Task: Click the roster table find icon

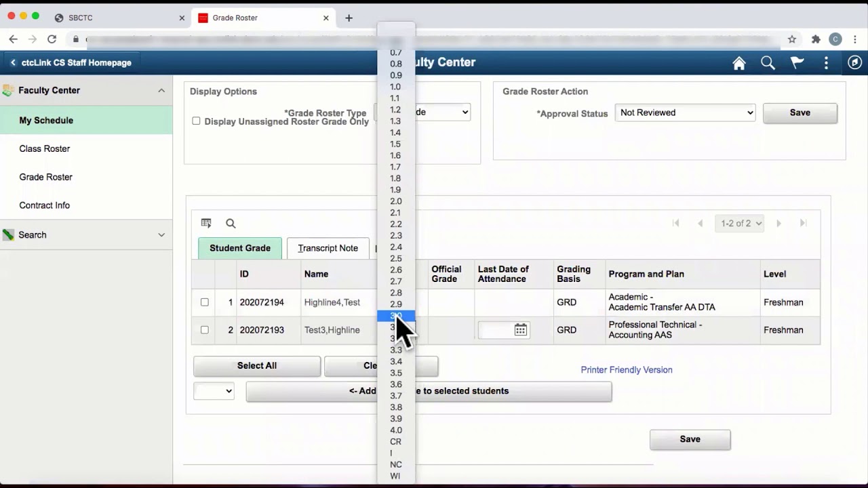Action: pos(231,223)
